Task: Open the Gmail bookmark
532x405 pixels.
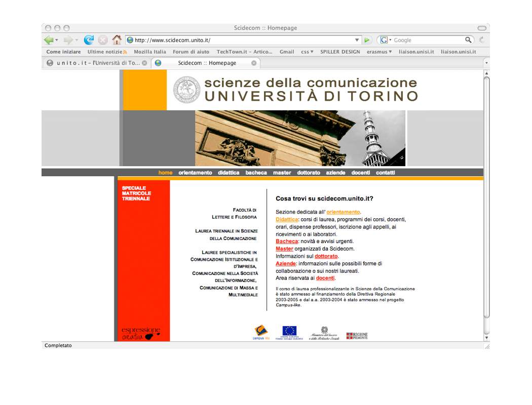Action: point(287,52)
